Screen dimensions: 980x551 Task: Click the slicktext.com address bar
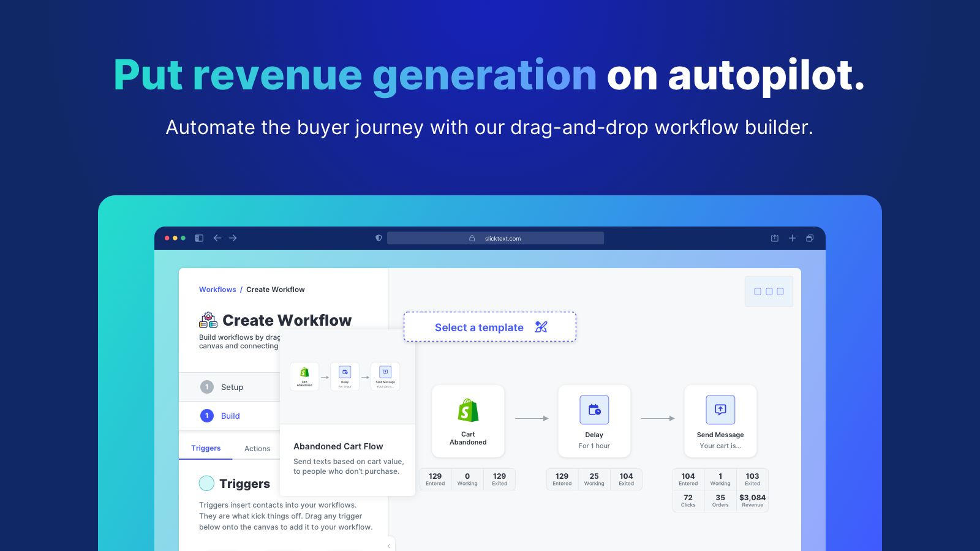coord(496,238)
